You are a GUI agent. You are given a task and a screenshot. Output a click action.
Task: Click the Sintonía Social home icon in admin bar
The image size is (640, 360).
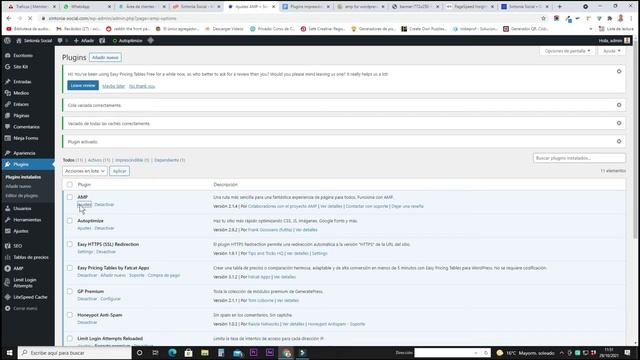click(x=19, y=40)
